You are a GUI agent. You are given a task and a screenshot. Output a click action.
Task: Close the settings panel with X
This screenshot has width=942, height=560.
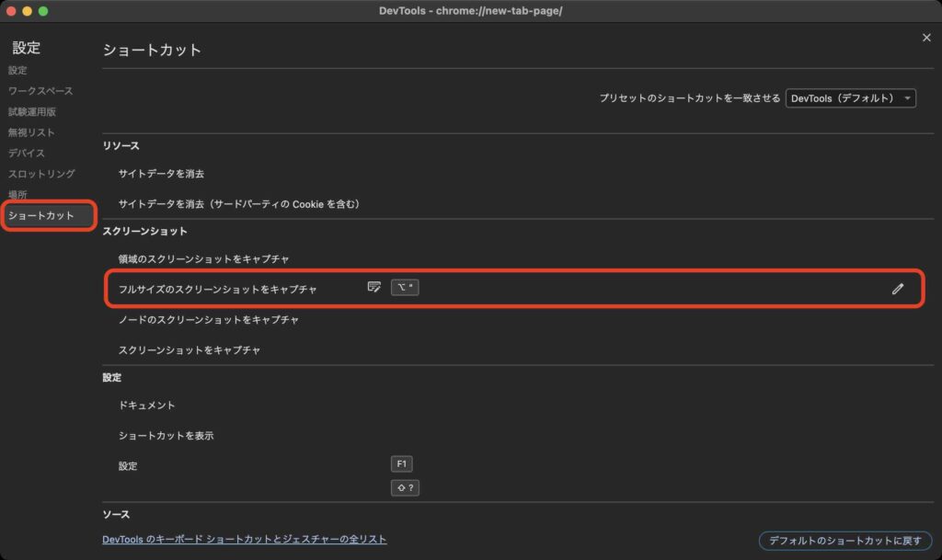click(x=926, y=37)
